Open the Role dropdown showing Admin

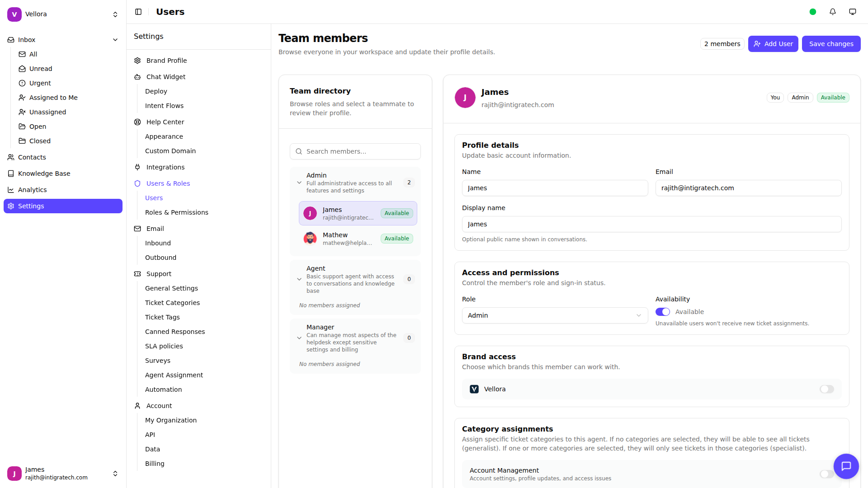[555, 315]
